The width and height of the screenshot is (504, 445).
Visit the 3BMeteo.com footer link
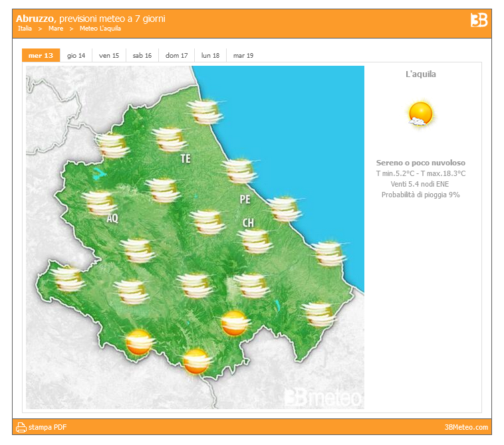[466, 428]
